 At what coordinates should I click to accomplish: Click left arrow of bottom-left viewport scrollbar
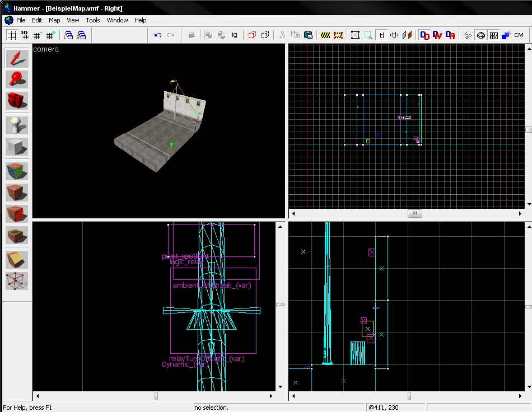tap(38, 396)
